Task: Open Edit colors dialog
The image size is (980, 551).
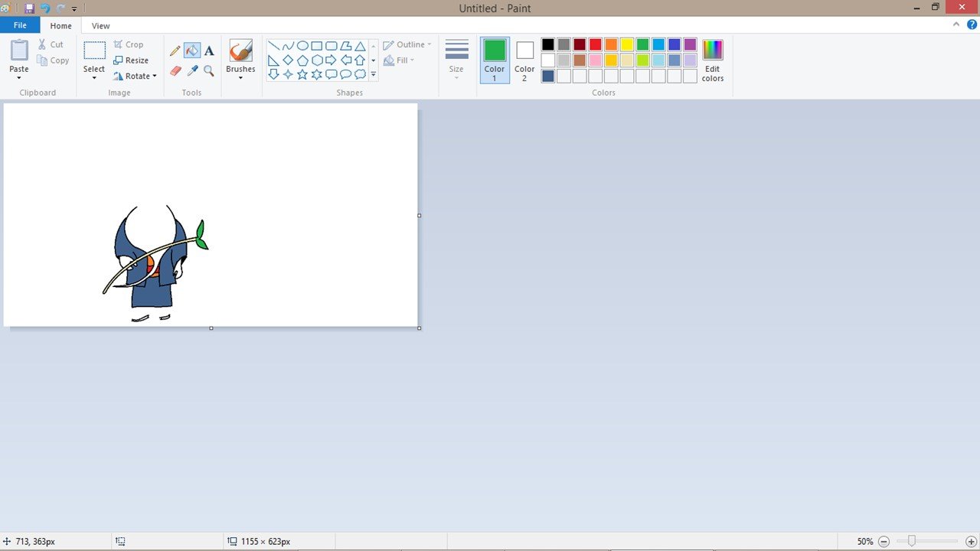Action: click(713, 60)
